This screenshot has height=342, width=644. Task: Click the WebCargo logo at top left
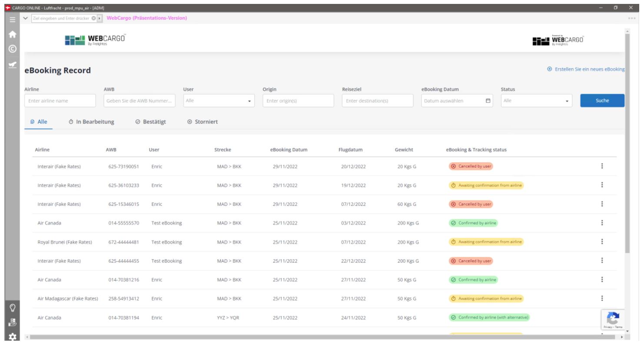(95, 39)
